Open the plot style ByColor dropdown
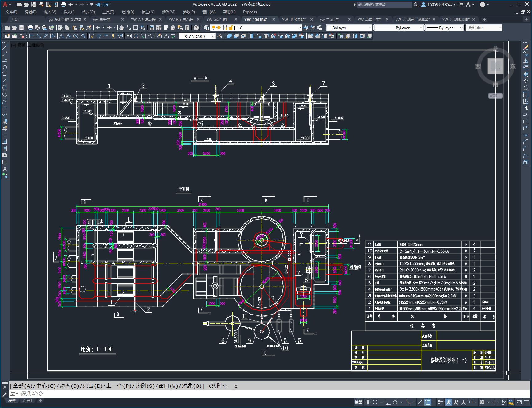The image size is (532, 408). point(484,28)
